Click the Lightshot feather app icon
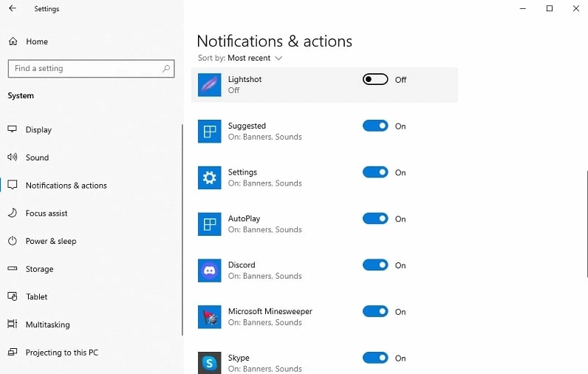This screenshot has width=588, height=374. (x=210, y=85)
